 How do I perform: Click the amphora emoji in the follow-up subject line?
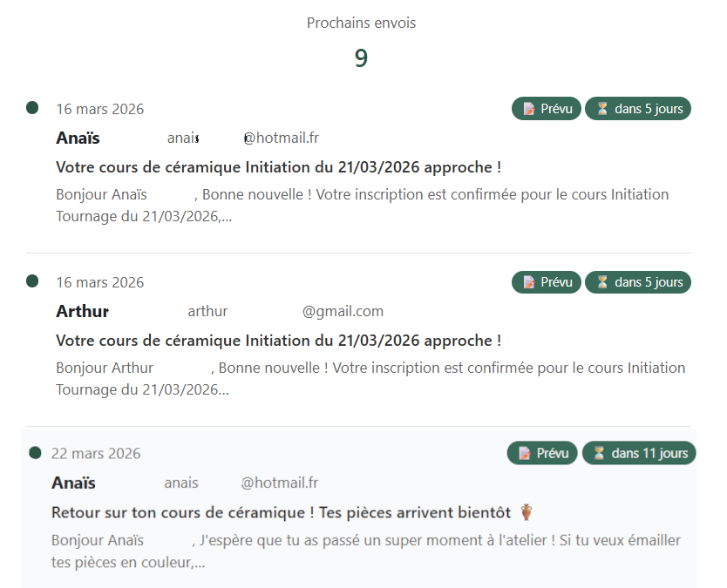[x=527, y=511]
